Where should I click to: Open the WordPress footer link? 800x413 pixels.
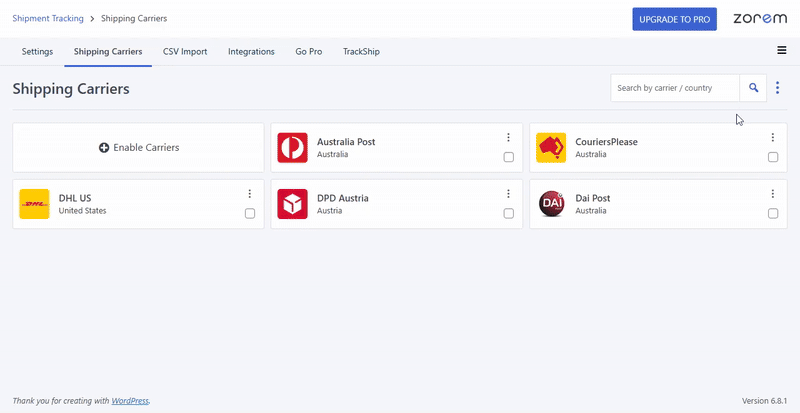(x=130, y=401)
